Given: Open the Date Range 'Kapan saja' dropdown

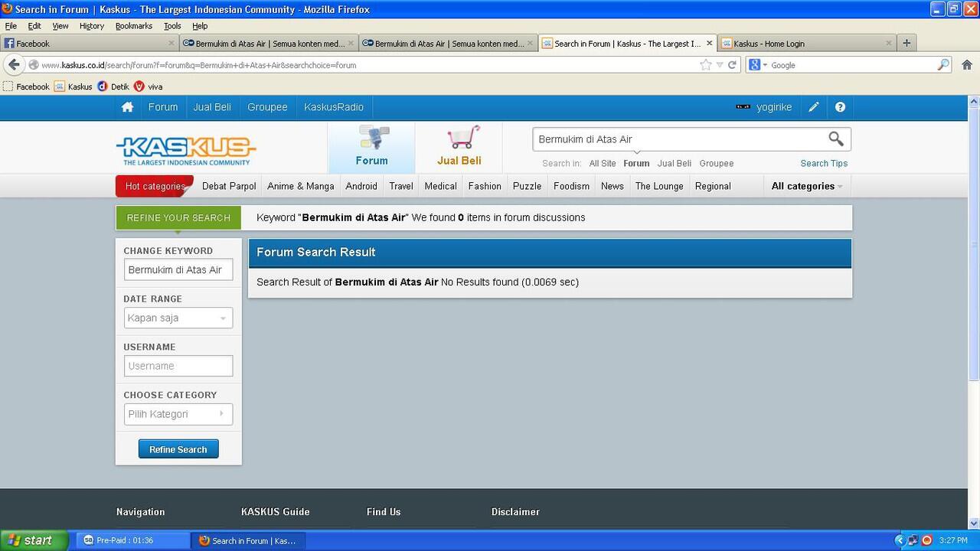Looking at the screenshot, I should click(x=178, y=318).
